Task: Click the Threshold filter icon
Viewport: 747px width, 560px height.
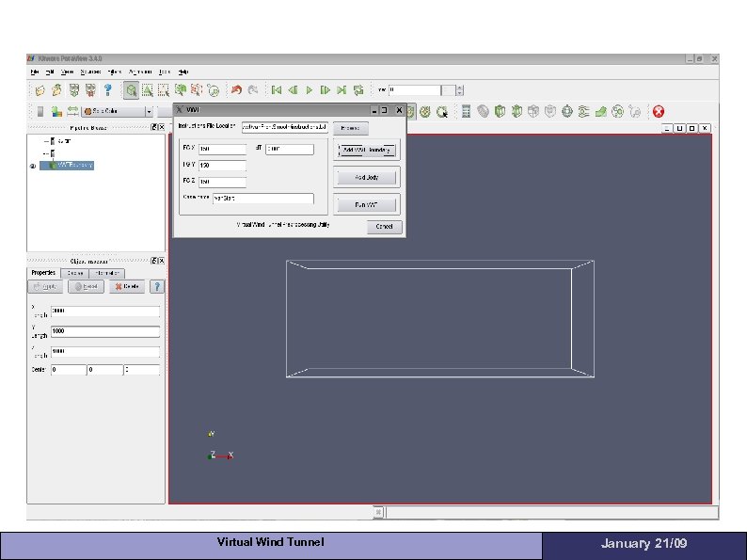Action: pos(533,111)
